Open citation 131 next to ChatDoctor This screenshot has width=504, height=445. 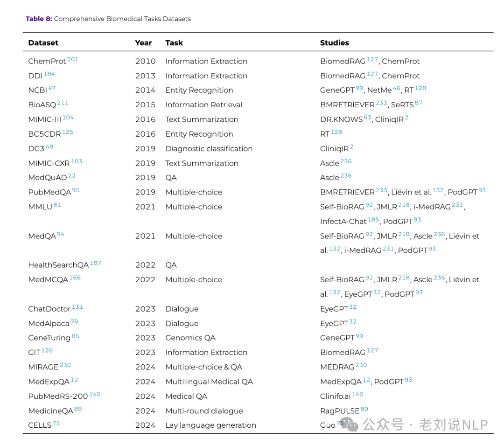tap(77, 307)
